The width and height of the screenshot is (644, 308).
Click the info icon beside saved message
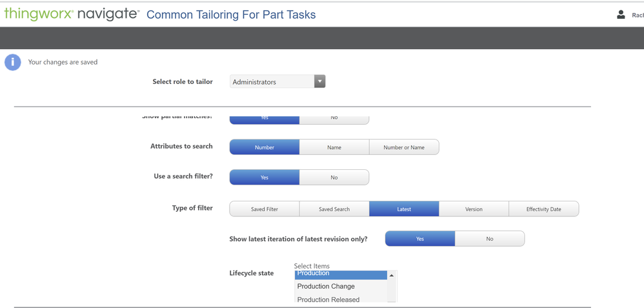pos(13,62)
